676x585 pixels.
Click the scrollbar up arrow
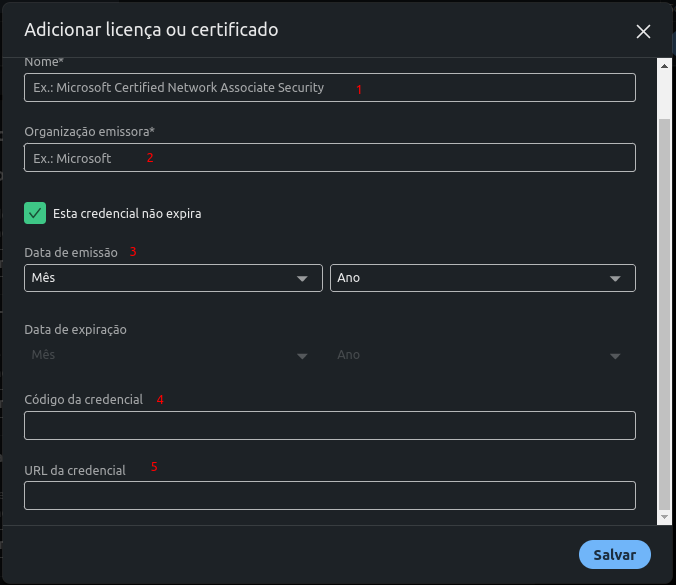(x=664, y=66)
